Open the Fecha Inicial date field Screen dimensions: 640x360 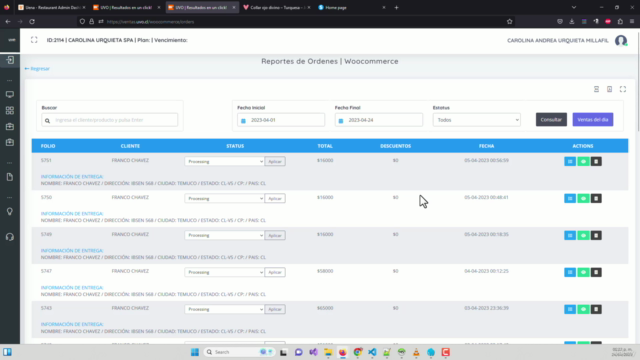pos(281,120)
